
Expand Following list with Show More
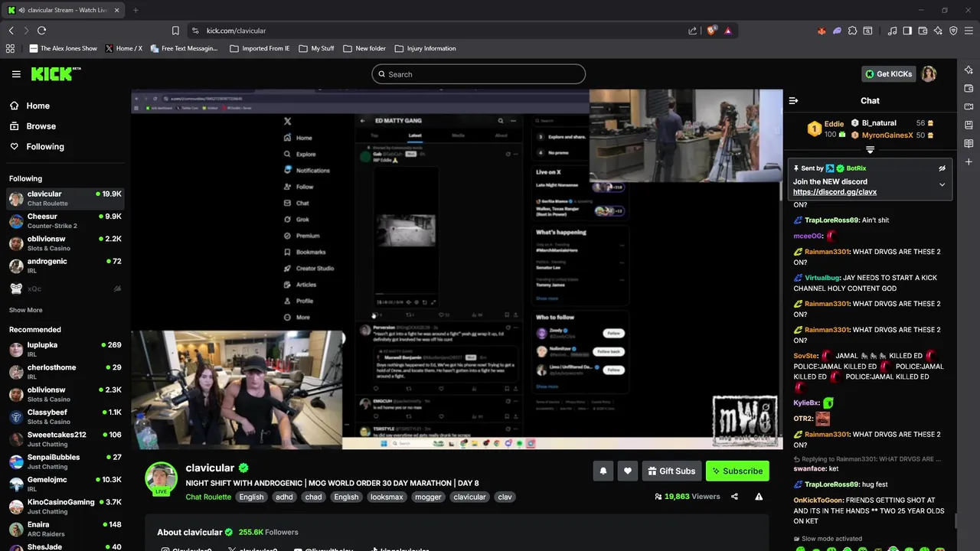[x=25, y=310]
